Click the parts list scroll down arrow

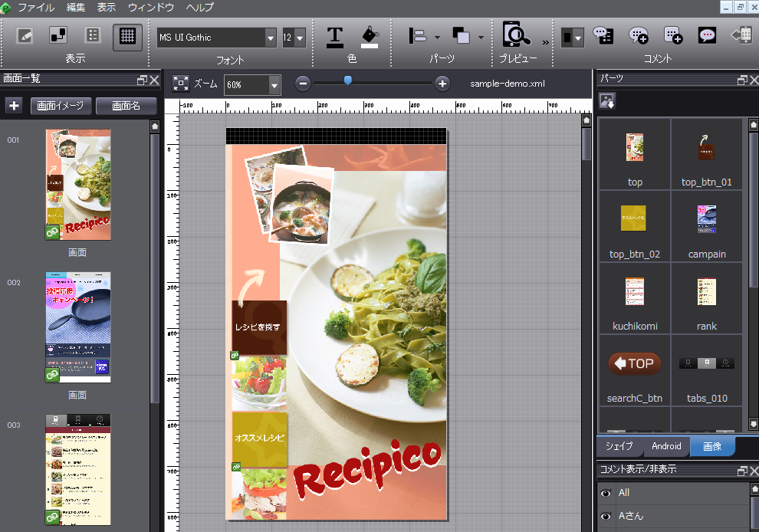click(753, 424)
